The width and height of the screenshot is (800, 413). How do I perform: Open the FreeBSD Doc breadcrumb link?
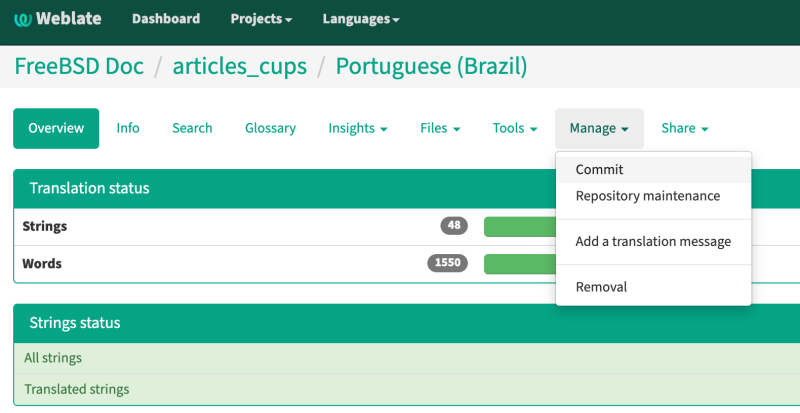(x=79, y=66)
